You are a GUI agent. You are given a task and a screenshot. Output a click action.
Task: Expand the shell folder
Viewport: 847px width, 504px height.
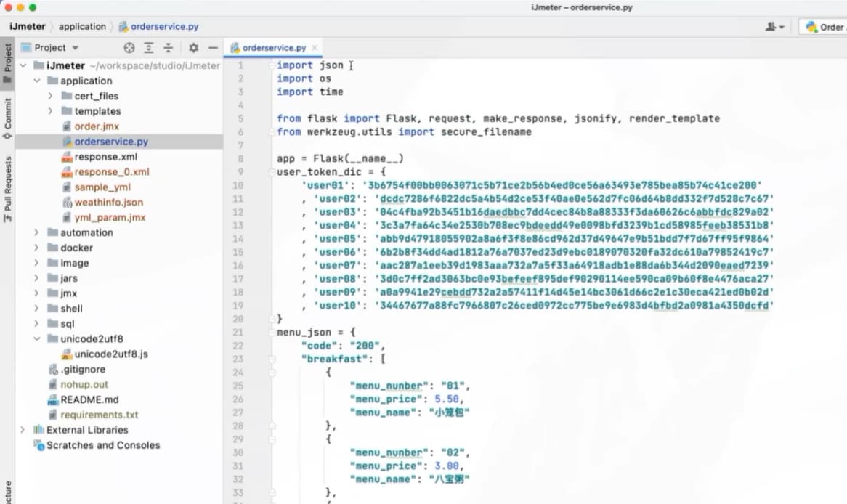37,308
